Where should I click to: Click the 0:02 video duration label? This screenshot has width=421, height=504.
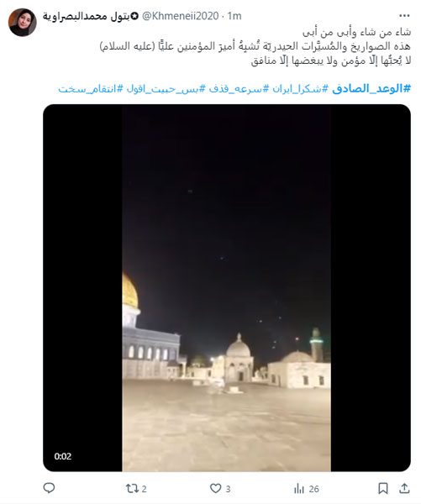pos(63,456)
